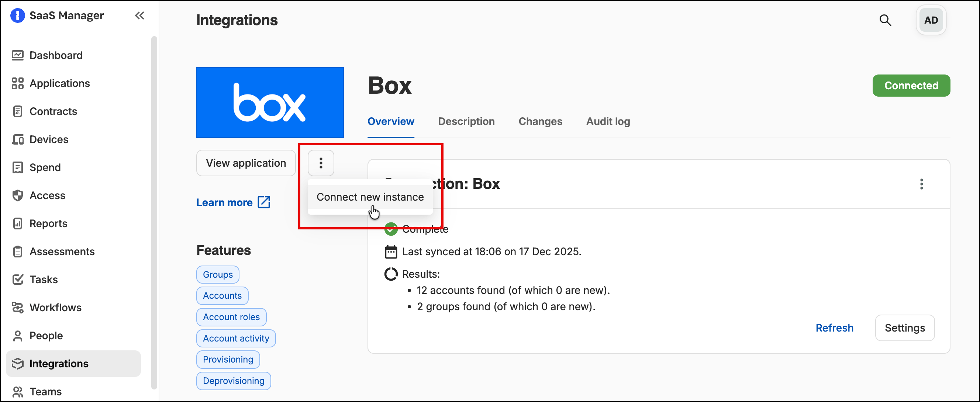980x402 pixels.
Task: Click the green Complete check icon
Action: (x=391, y=229)
